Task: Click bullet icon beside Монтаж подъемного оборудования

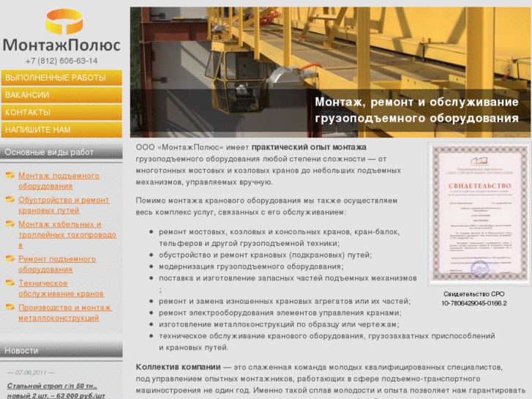Action: tap(10, 175)
